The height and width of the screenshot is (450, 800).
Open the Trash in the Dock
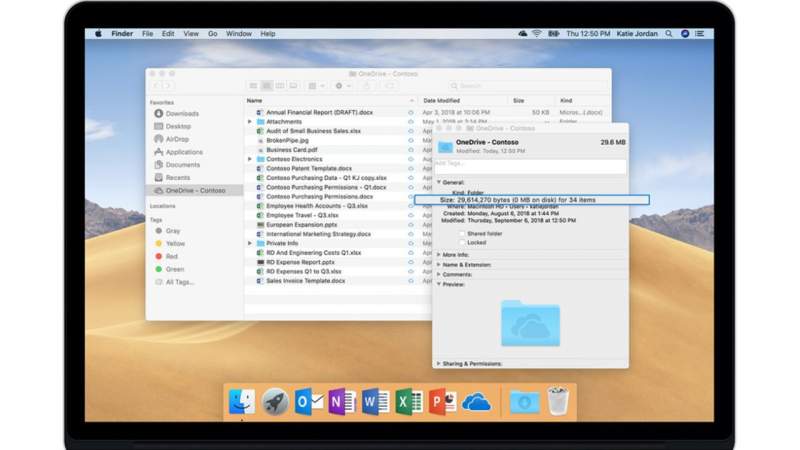pyautogui.click(x=558, y=401)
